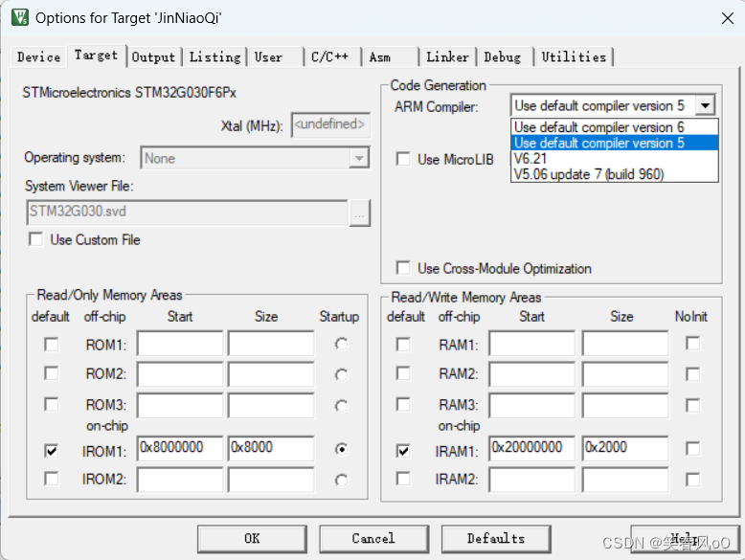The image size is (745, 560).
Task: Choose 'Use default compiler version 6' option
Action: click(x=614, y=127)
